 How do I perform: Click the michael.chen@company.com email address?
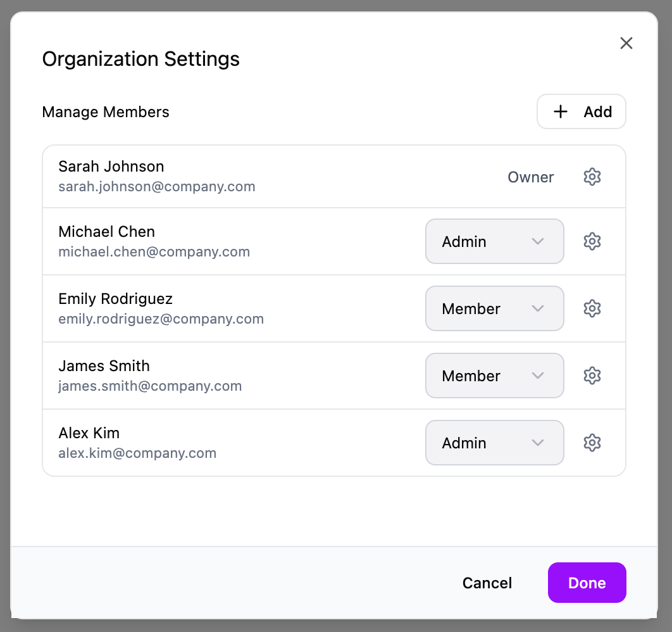click(154, 252)
